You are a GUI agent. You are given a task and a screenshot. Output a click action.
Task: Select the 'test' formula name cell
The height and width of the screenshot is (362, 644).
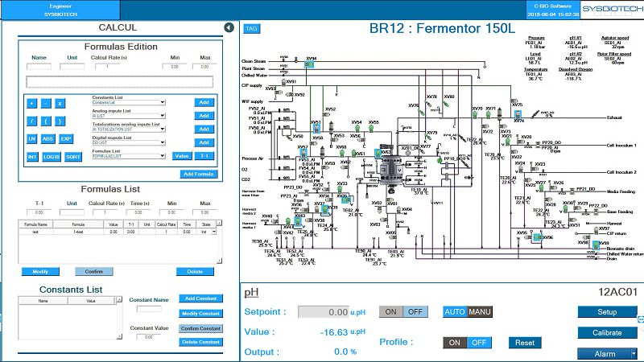(35, 232)
